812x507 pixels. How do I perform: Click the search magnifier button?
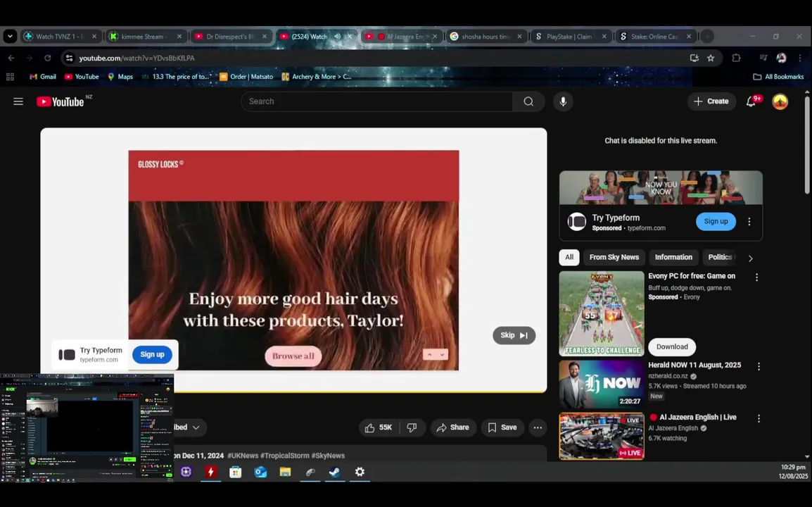(x=528, y=101)
